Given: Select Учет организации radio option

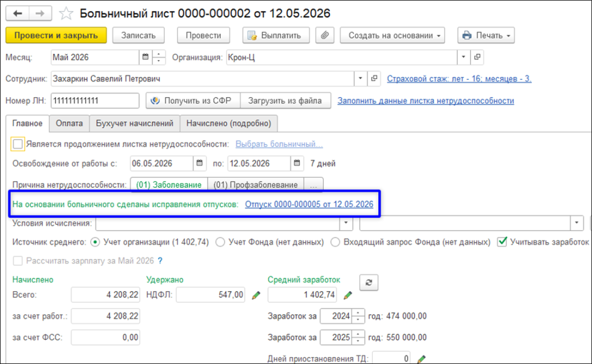Looking at the screenshot, I should click(95, 242).
